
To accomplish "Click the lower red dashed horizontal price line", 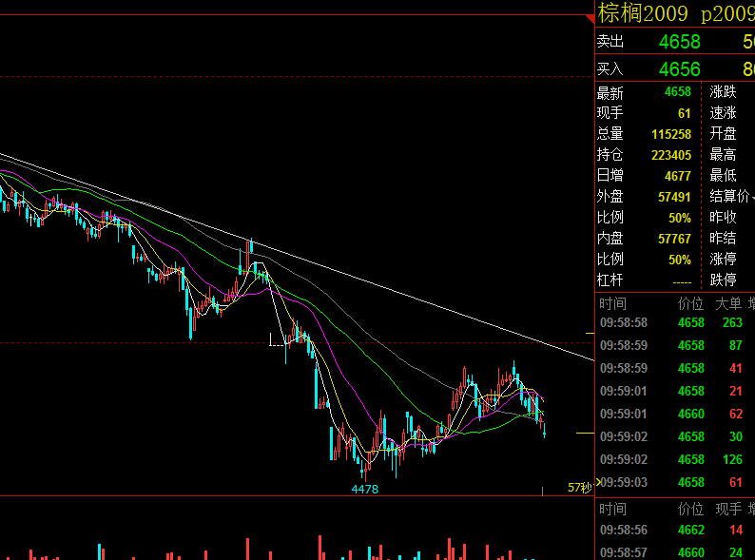I will click(x=297, y=343).
